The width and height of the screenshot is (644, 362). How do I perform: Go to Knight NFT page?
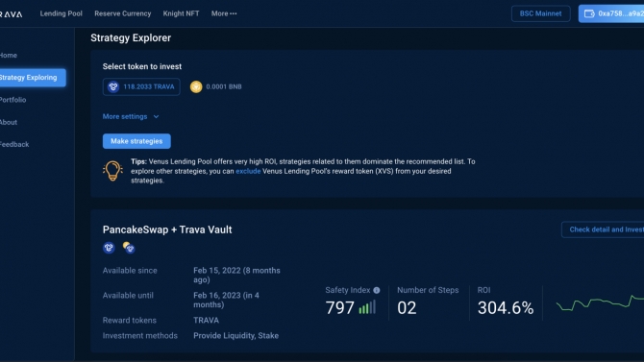point(181,13)
